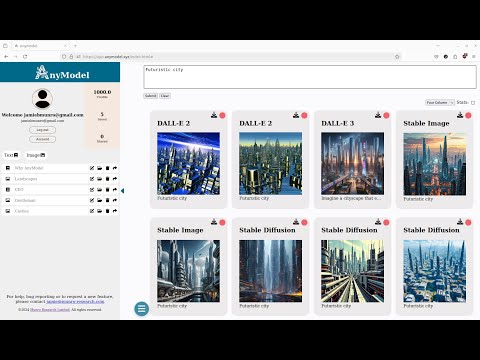Open the Mauro Research Limited link
Image resolution: width=480 pixels, height=360 pixels.
click(x=50, y=310)
